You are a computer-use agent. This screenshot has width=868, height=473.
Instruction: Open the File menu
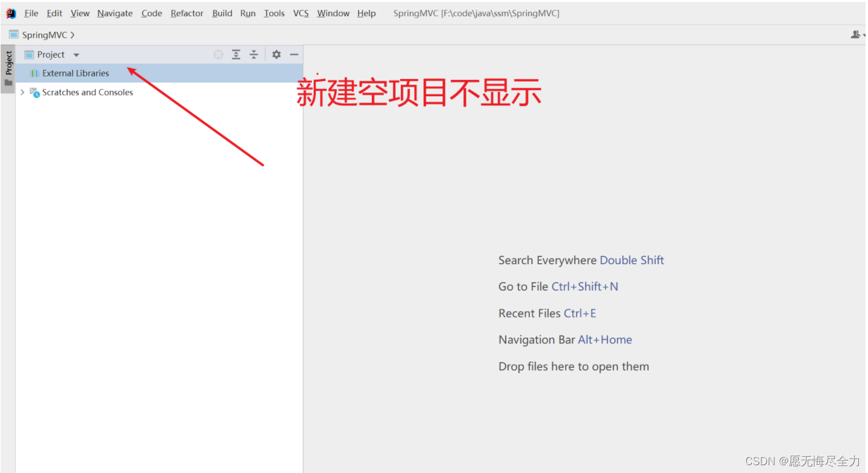click(x=31, y=13)
